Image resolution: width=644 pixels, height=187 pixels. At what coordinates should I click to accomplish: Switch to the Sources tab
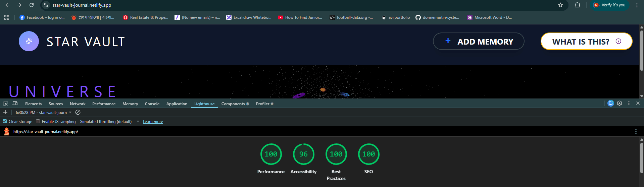[x=56, y=104]
